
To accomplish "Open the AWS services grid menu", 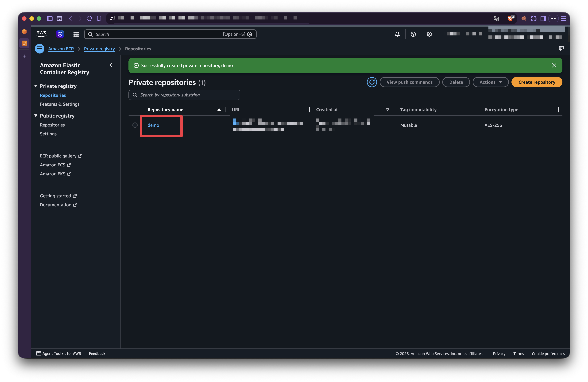I will pos(76,34).
